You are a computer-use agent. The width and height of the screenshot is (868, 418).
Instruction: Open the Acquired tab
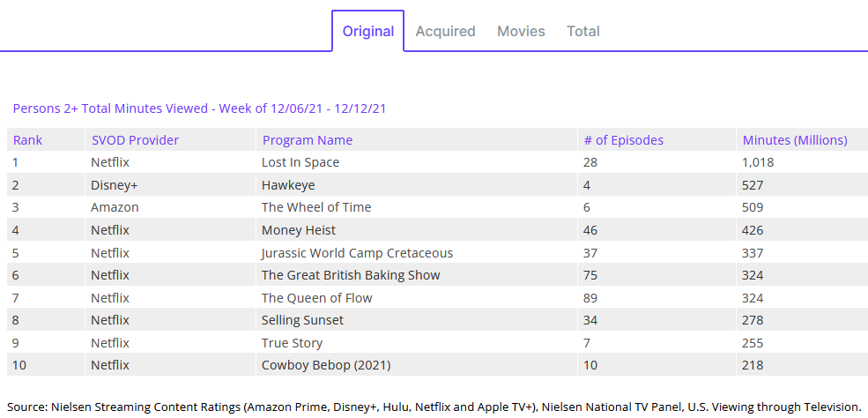click(x=445, y=32)
